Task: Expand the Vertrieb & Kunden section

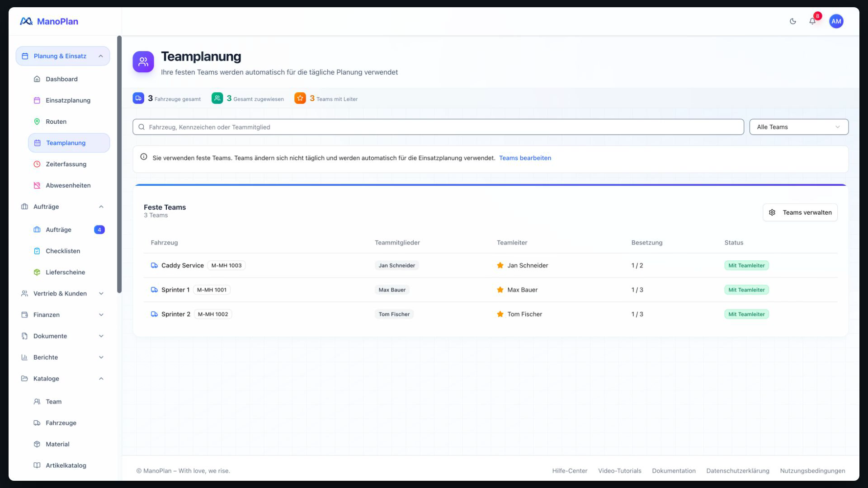Action: click(63, 293)
